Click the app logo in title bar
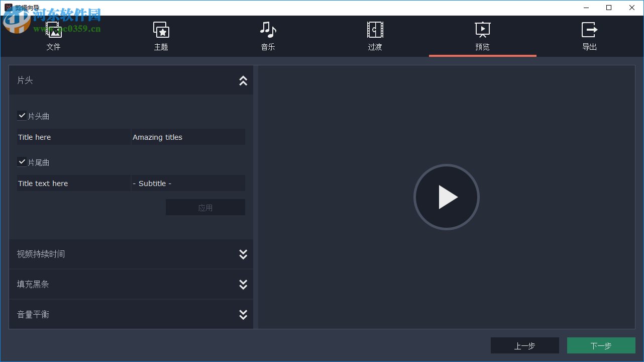This screenshot has height=362, width=644. coord(9,7)
